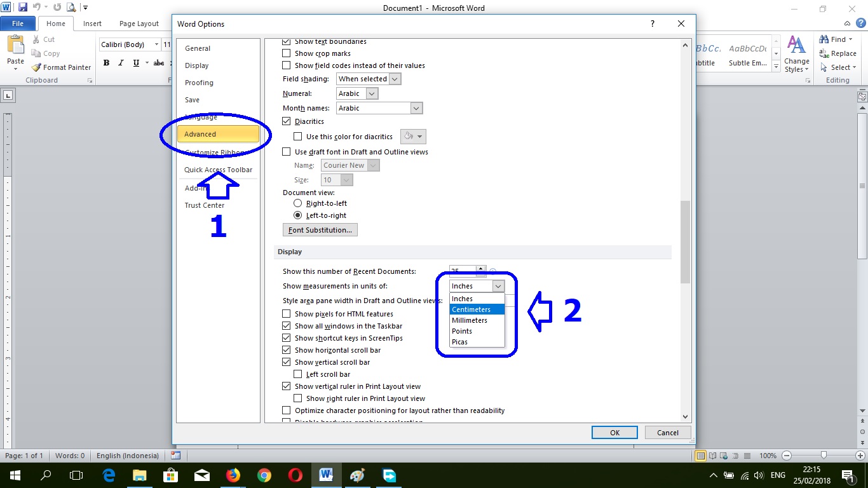Open the Field shading dropdown
This screenshot has height=488, width=868.
coord(395,78)
